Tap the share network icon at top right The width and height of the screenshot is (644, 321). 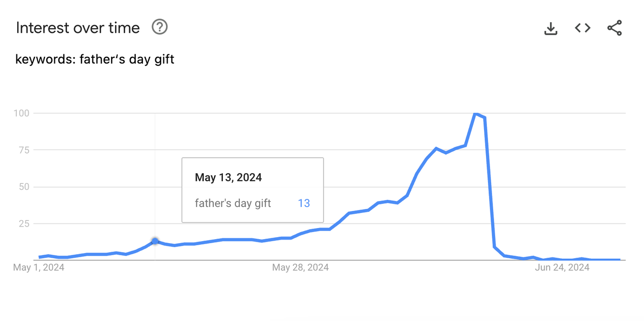click(x=614, y=28)
